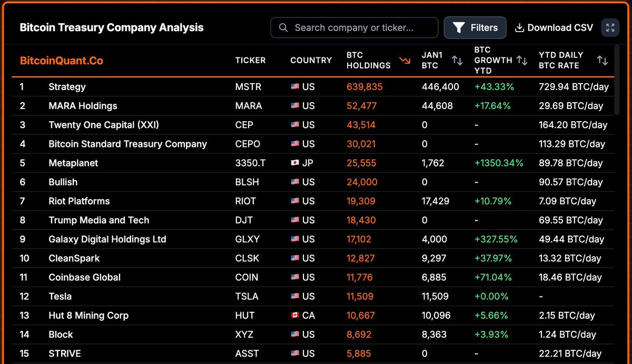
Task: Click the search company or ticker field
Action: tap(354, 28)
